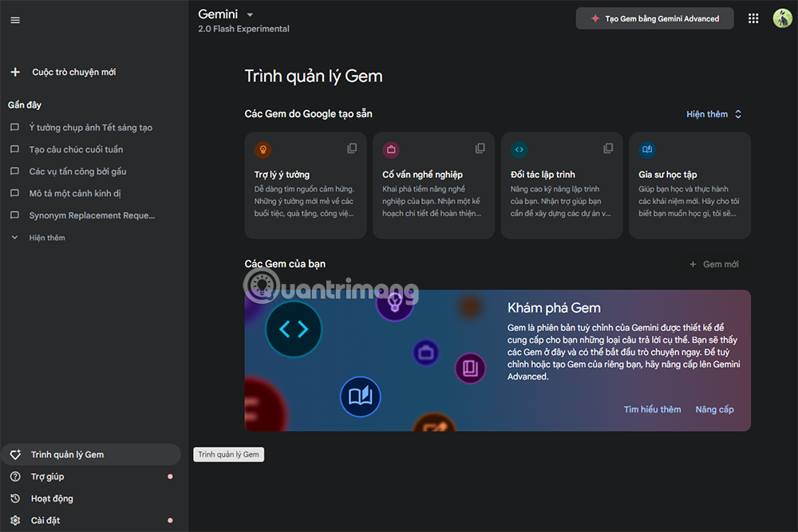The image size is (798, 532).
Task: Copy the Trợ lý ý tưởng Gem
Action: click(352, 148)
